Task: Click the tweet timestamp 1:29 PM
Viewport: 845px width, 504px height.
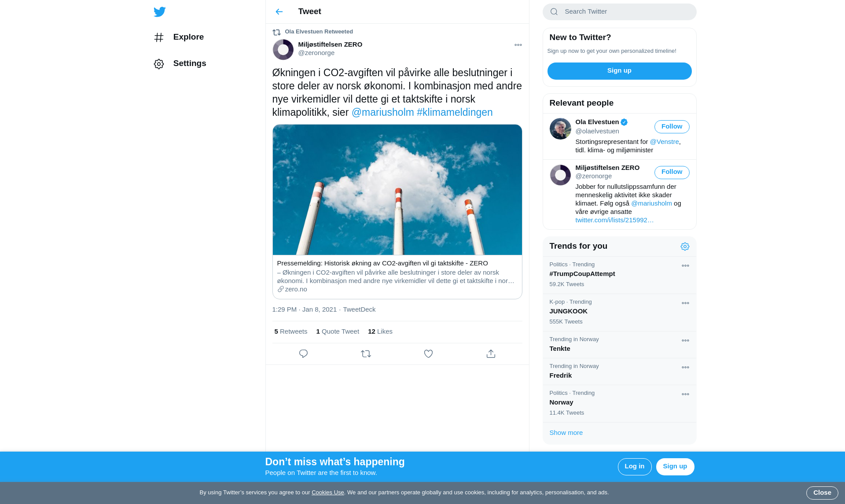Action: pyautogui.click(x=304, y=310)
